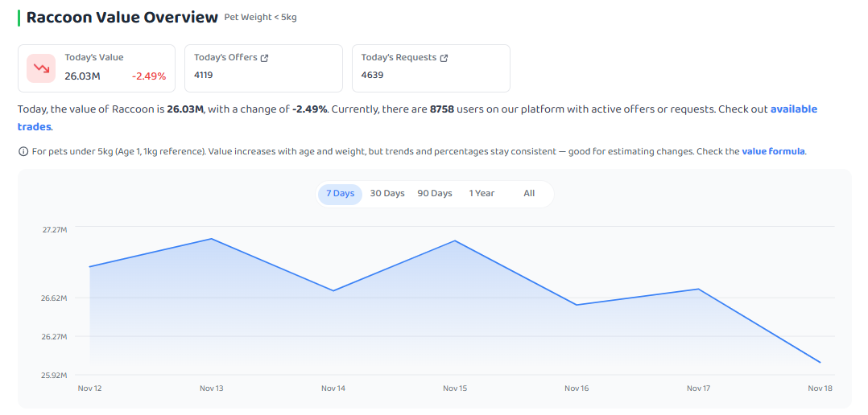The height and width of the screenshot is (415, 868).
Task: Click the Today's Value card
Action: pyautogui.click(x=97, y=68)
